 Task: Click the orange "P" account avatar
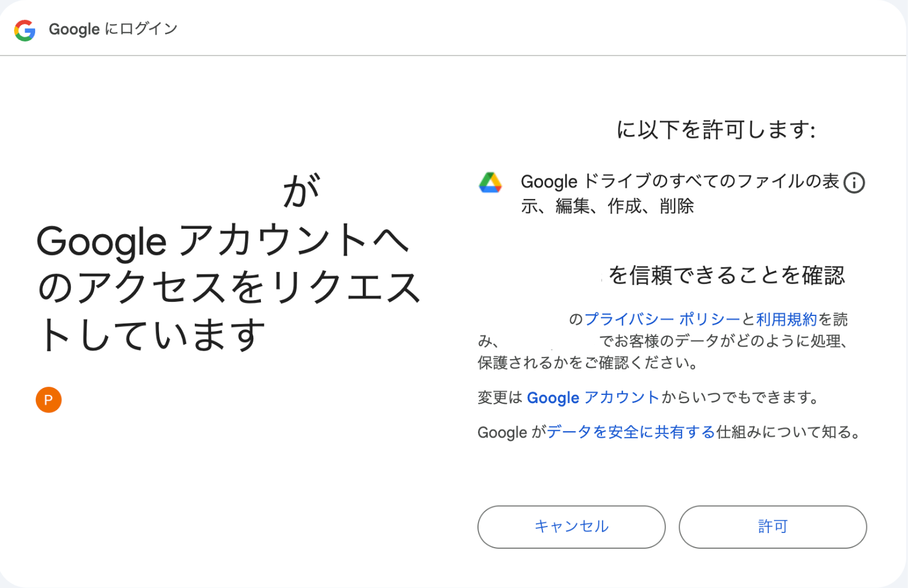click(49, 400)
